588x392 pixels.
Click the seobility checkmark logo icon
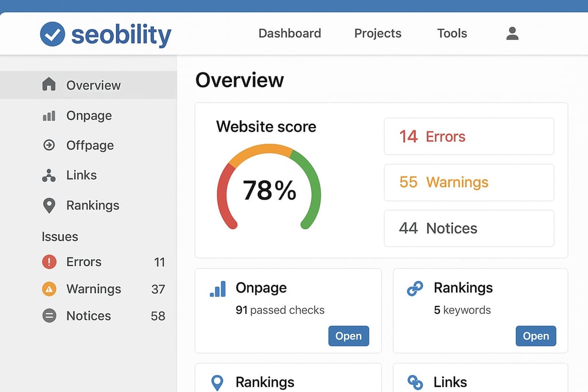52,34
